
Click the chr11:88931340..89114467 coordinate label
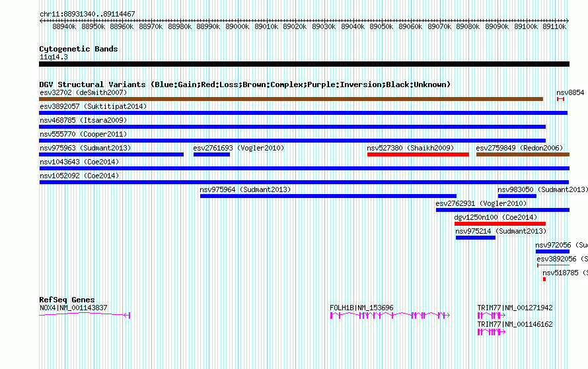[x=87, y=14]
